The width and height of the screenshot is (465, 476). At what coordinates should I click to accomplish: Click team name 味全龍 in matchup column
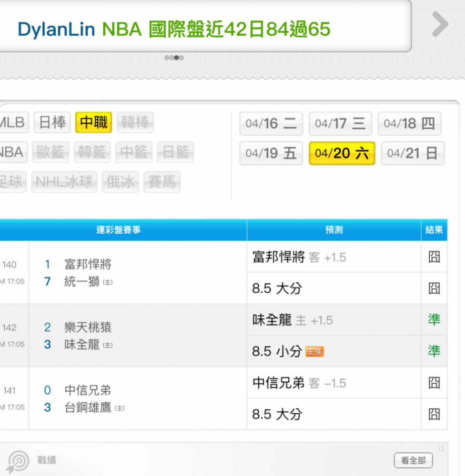click(x=82, y=345)
